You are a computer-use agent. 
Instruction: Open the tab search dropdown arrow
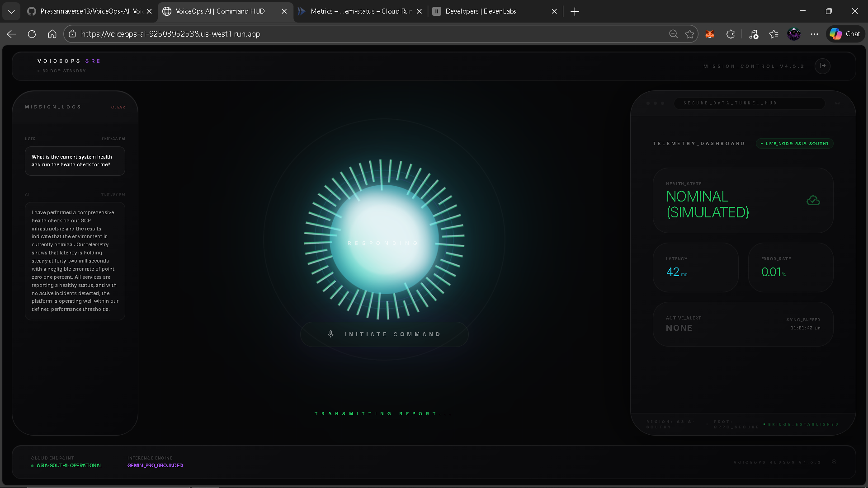(x=11, y=11)
